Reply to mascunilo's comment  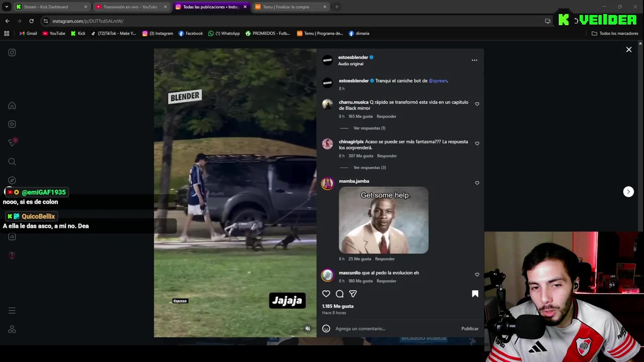tap(386, 281)
